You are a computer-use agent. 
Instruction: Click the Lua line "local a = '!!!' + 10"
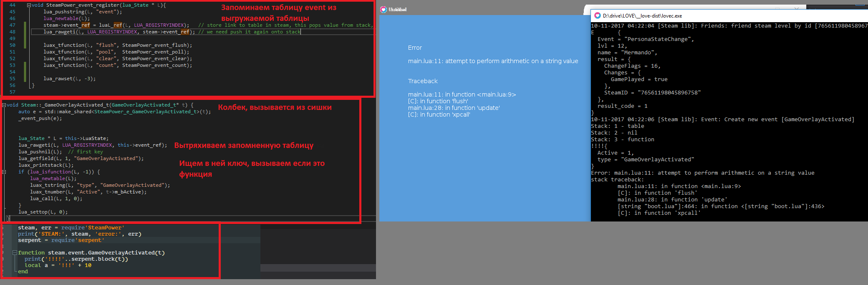coord(58,265)
